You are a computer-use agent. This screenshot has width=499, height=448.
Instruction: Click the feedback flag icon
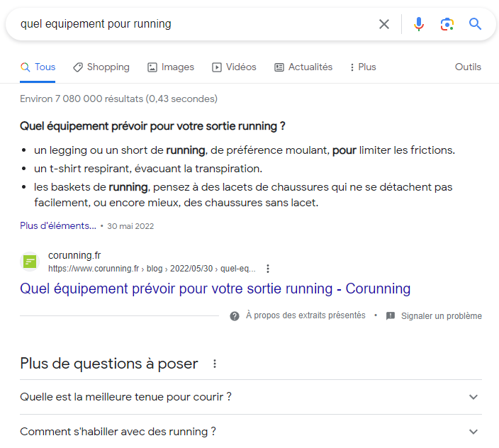click(x=391, y=316)
